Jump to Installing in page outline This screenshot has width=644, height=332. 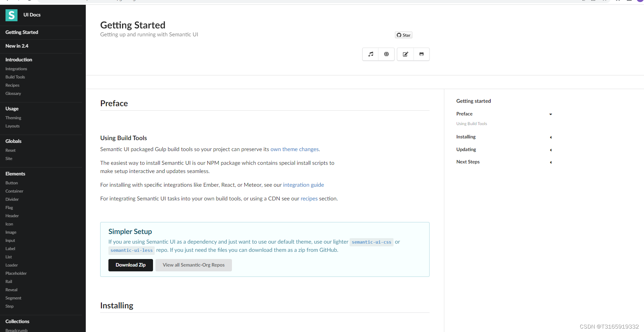466,137
